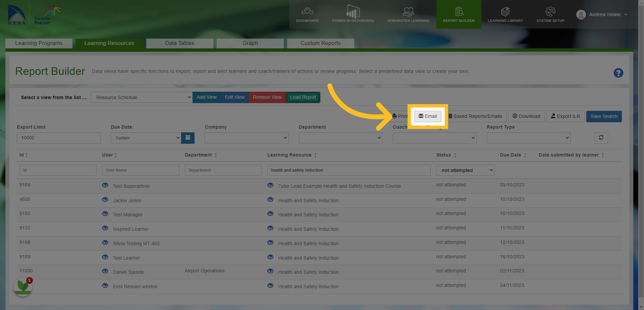Image resolution: width=644 pixels, height=310 pixels.
Task: Switch to Data Tables tab
Action: 179,43
